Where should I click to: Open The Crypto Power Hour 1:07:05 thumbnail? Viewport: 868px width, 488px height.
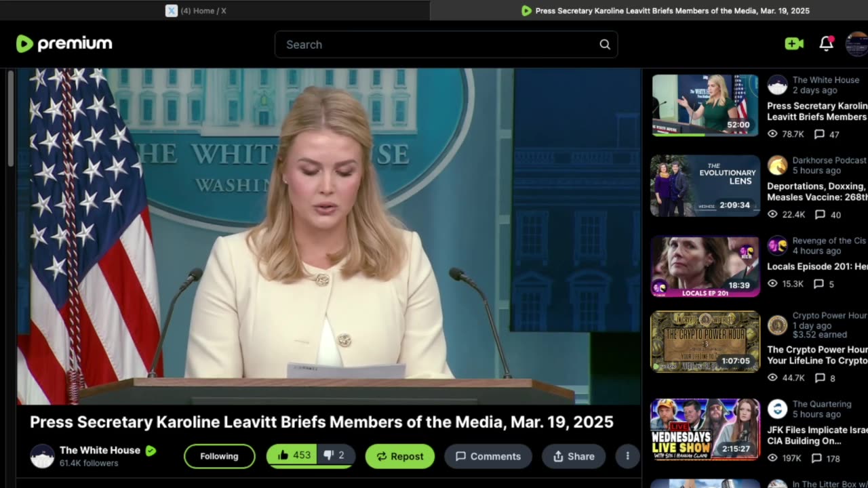(705, 342)
